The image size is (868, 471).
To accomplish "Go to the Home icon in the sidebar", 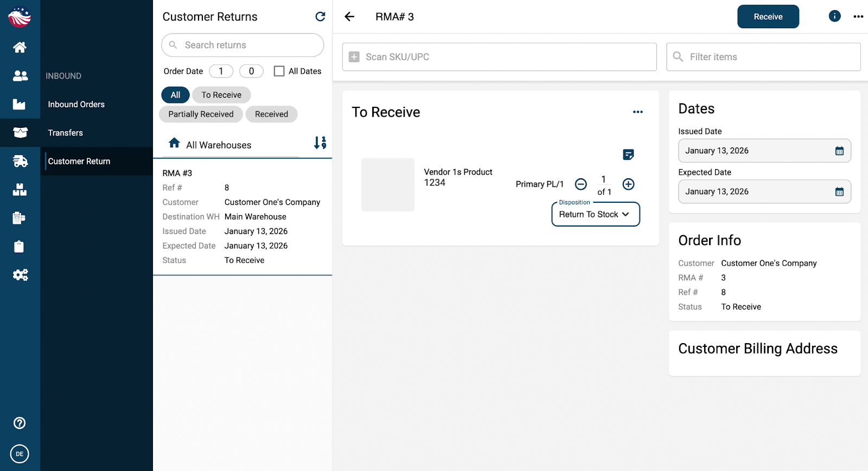I will coord(20,47).
